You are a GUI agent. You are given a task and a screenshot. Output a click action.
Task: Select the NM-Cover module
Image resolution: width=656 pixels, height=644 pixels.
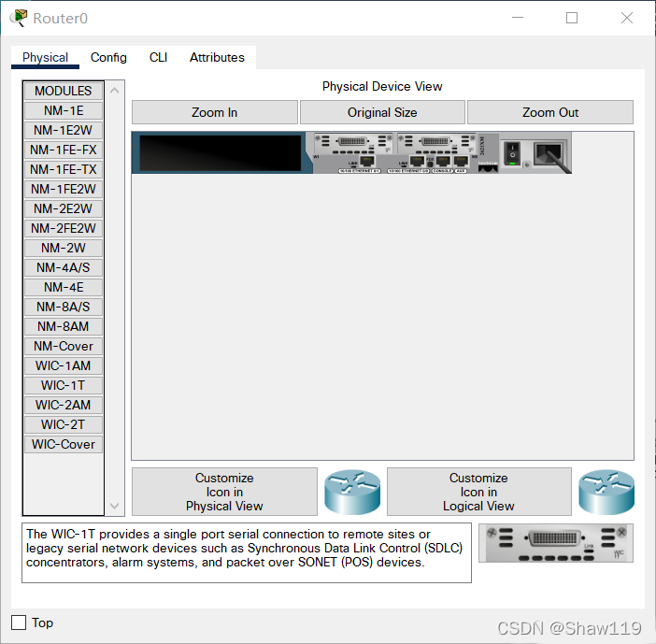(64, 346)
